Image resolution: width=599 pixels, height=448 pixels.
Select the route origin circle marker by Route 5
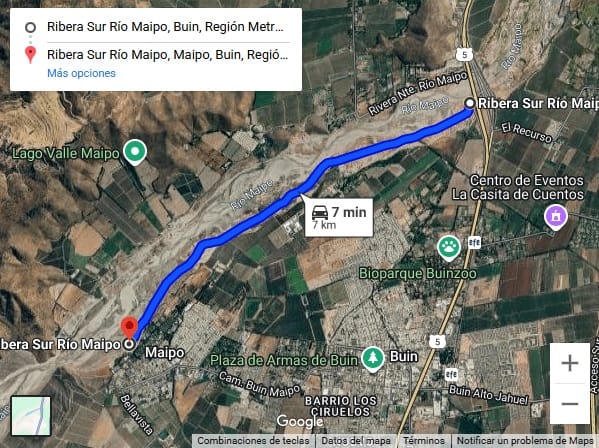pyautogui.click(x=470, y=103)
